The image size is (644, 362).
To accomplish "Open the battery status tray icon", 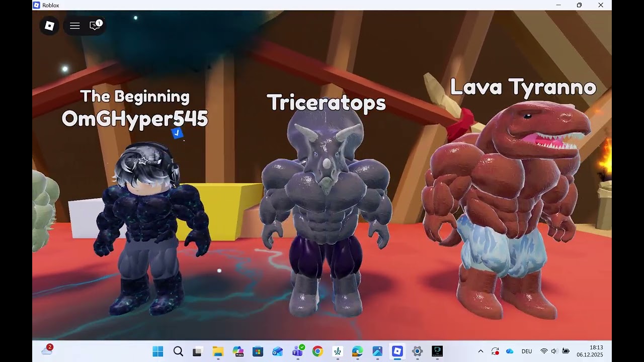I will [x=566, y=351].
